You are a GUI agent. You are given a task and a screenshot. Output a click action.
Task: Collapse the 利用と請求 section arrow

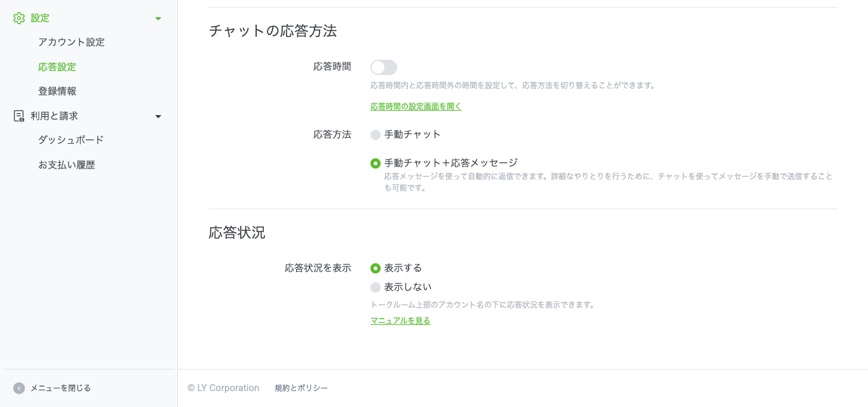[158, 116]
